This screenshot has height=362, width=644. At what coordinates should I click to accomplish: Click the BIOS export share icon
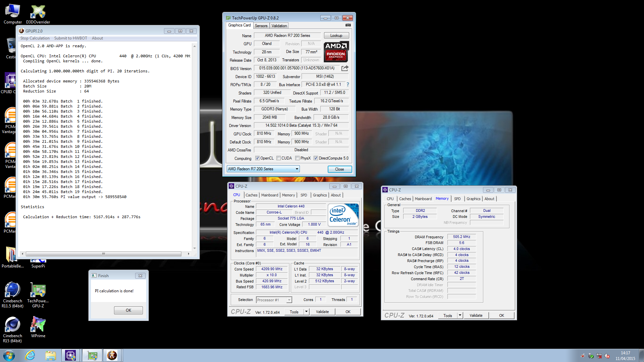(x=345, y=68)
